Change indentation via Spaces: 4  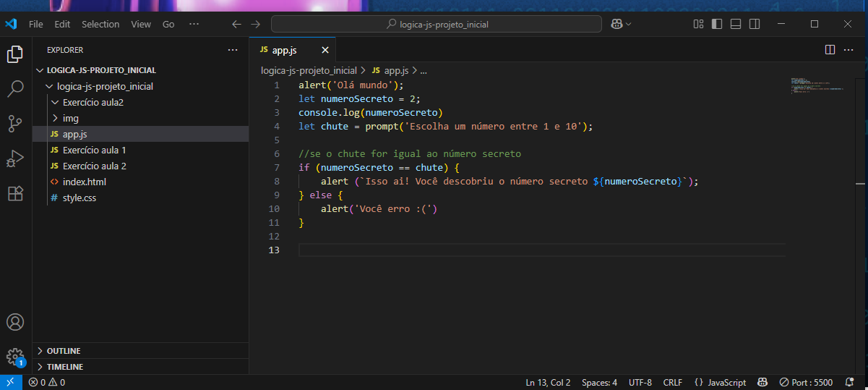pyautogui.click(x=599, y=382)
